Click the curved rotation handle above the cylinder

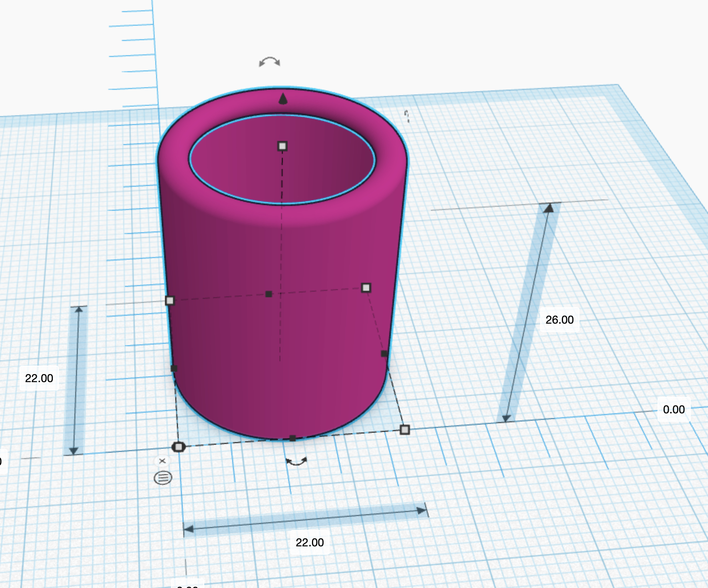(x=270, y=62)
